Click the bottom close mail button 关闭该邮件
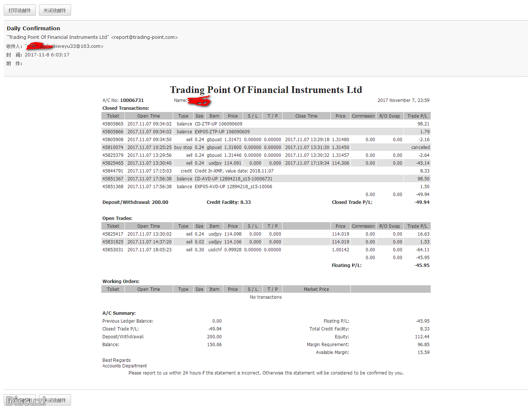Screen dimensions: 532x410 (x=55, y=400)
